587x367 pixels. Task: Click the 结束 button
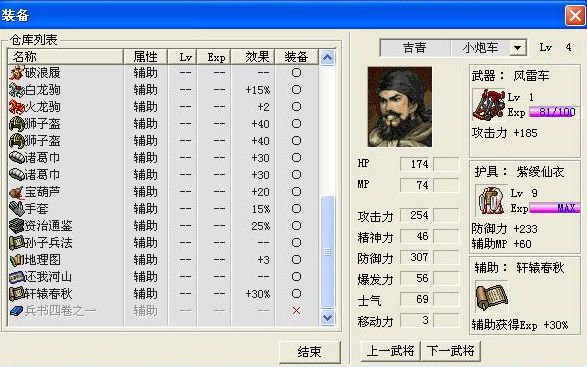coord(310,352)
